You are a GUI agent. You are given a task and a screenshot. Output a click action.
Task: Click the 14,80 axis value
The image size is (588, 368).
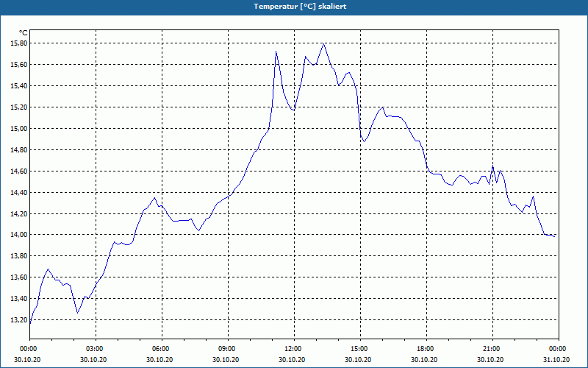point(20,150)
